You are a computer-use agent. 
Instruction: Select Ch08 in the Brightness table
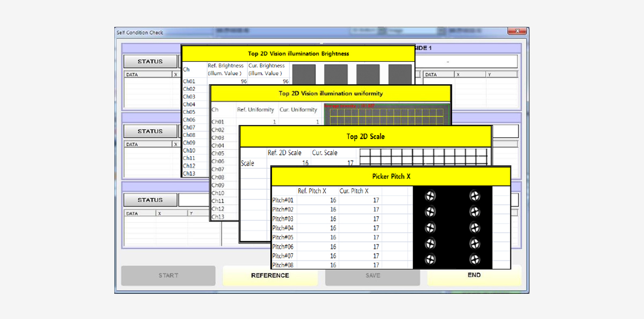(x=189, y=135)
